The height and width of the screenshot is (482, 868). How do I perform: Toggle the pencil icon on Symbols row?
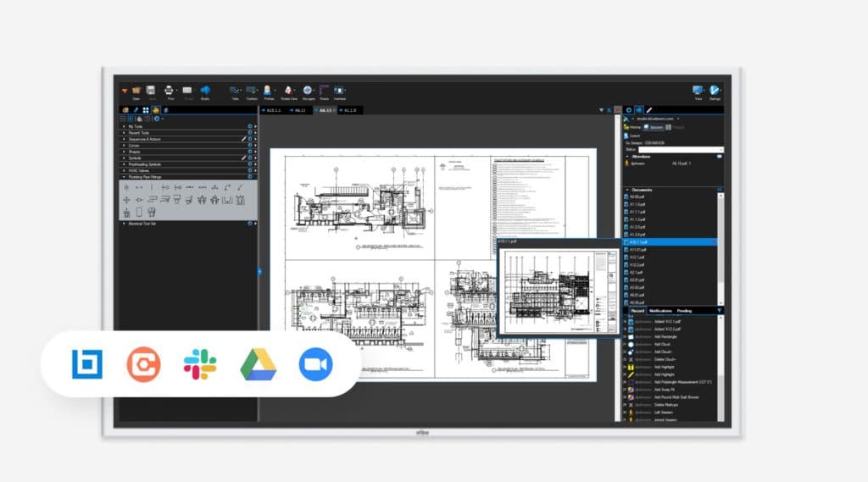pyautogui.click(x=243, y=158)
